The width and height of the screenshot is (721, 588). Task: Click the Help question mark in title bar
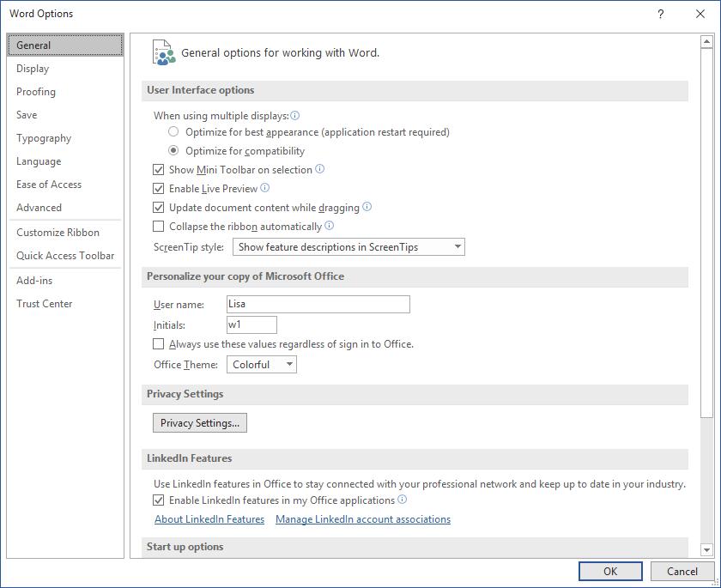tap(660, 14)
